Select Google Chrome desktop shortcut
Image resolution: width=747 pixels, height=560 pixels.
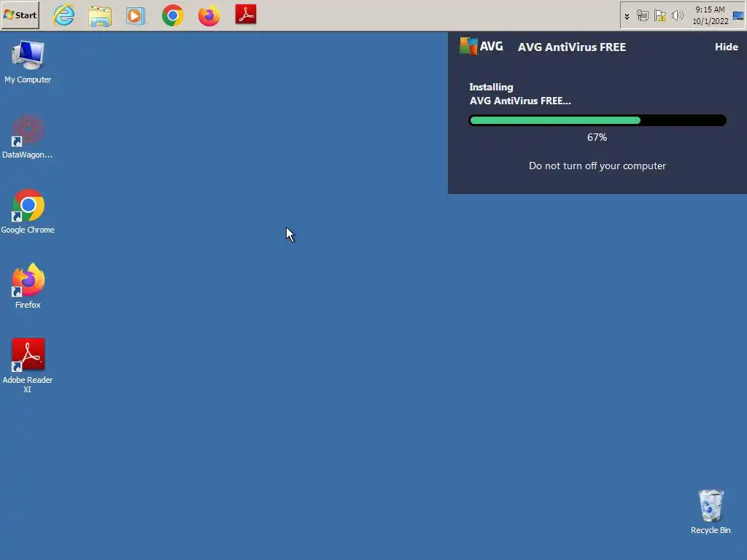(x=28, y=212)
